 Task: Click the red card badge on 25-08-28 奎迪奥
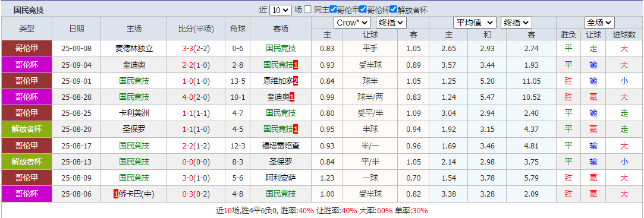pos(292,97)
